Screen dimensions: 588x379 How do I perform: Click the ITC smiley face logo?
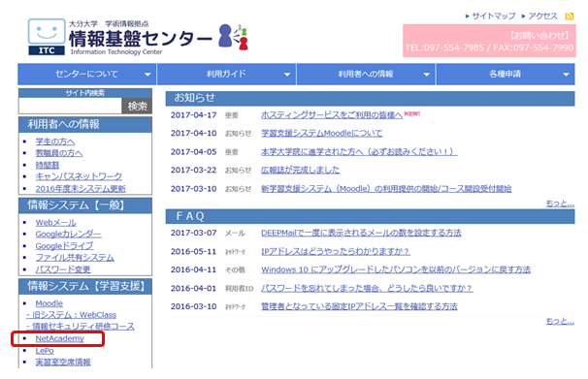pyautogui.click(x=47, y=37)
